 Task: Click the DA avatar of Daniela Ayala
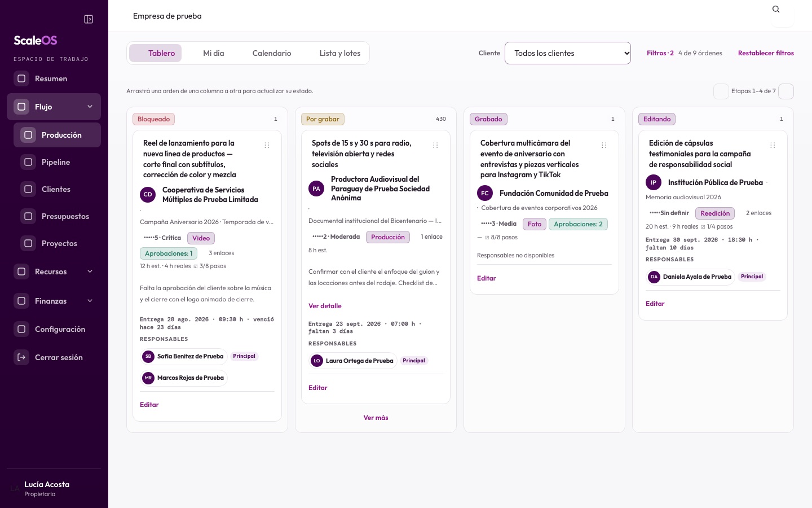click(654, 277)
